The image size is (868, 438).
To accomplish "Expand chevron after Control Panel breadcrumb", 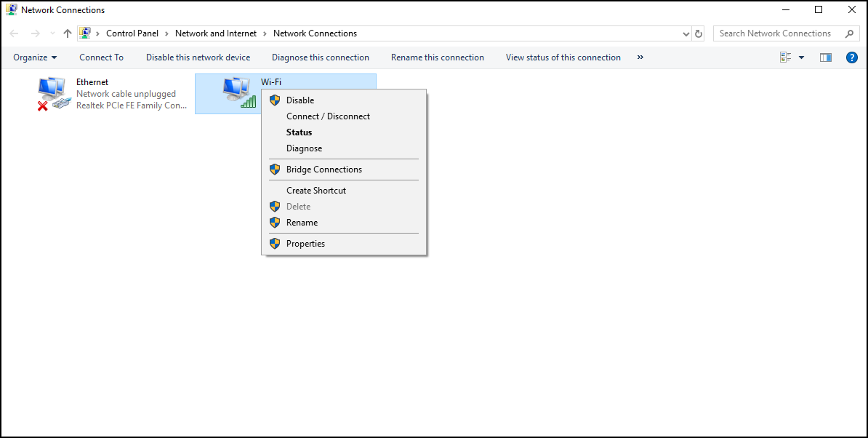I will click(166, 33).
